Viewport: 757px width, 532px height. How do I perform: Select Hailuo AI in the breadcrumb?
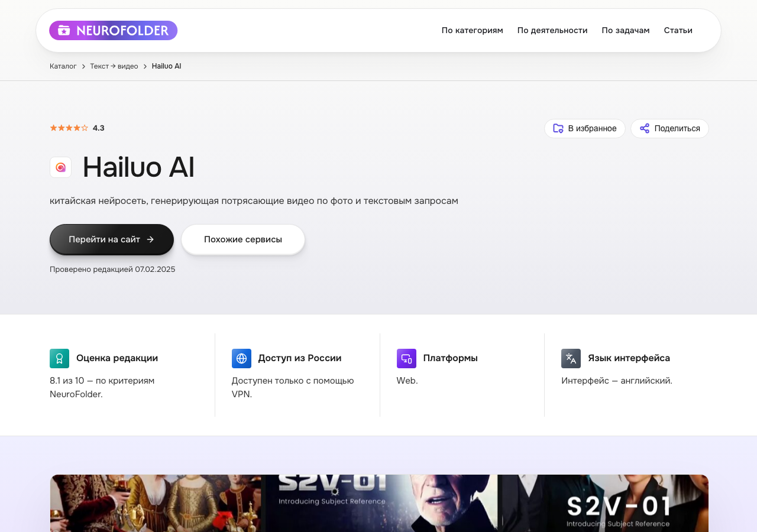click(166, 66)
